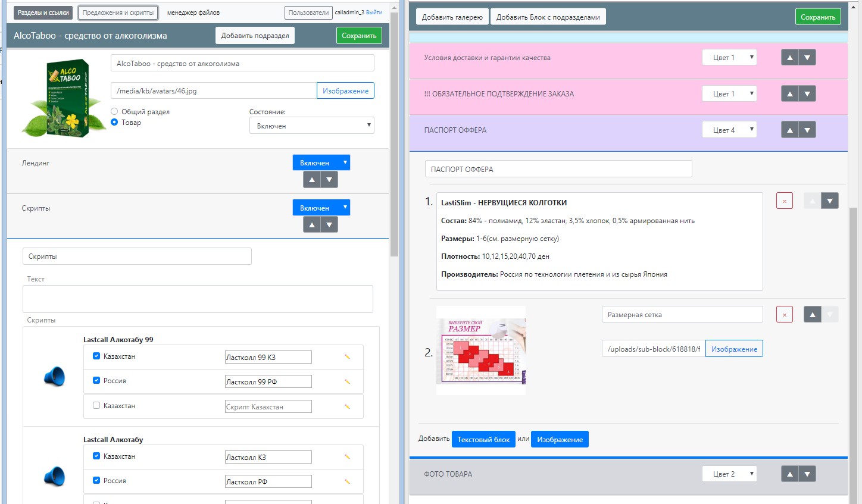
Task: Click the pencil edit icon beside Ласколл 99 КЗ
Action: tap(347, 357)
